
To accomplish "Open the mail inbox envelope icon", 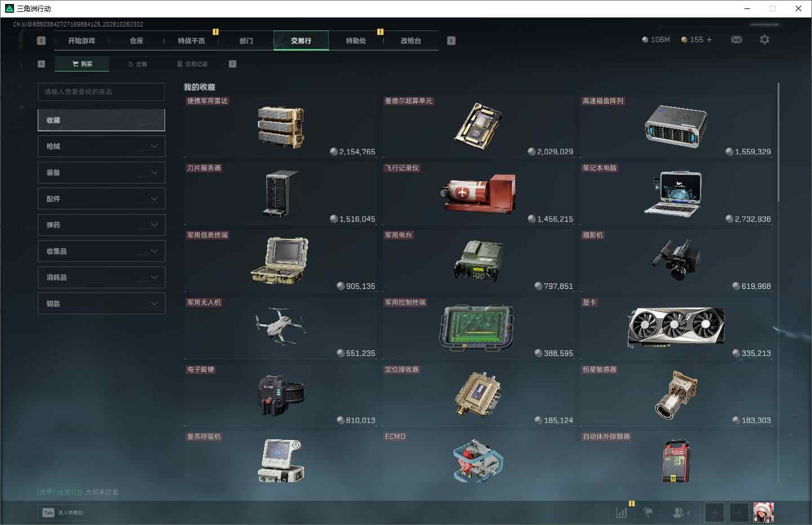I will click(737, 39).
